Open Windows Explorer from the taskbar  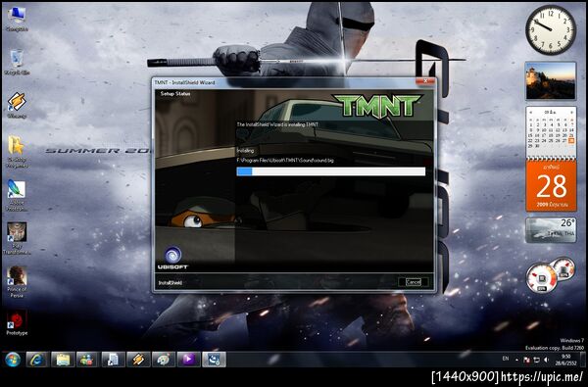click(x=63, y=360)
